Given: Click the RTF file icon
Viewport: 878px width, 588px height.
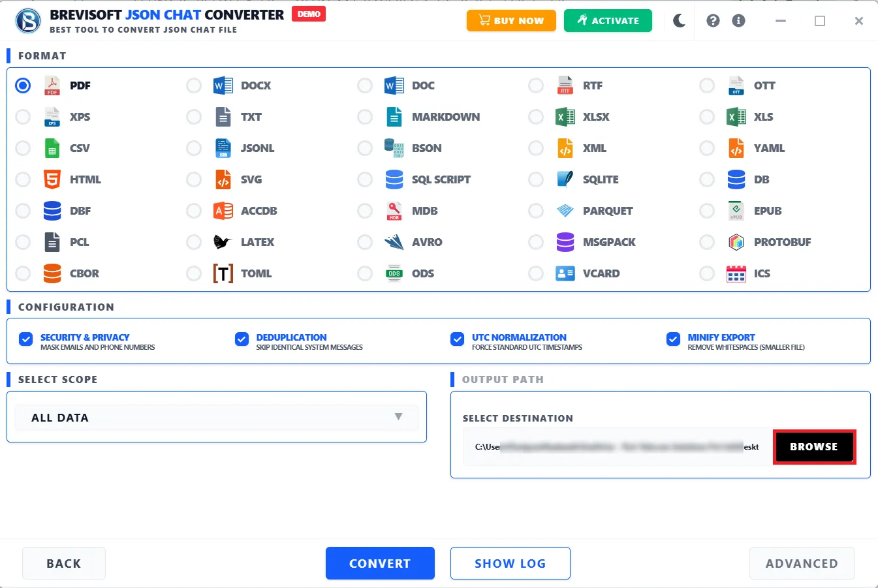Looking at the screenshot, I should (565, 85).
